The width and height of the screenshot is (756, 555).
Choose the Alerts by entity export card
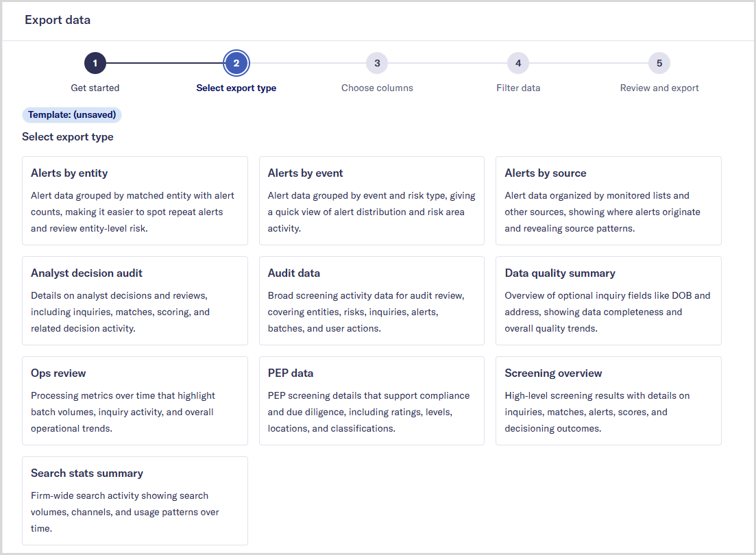pos(135,201)
